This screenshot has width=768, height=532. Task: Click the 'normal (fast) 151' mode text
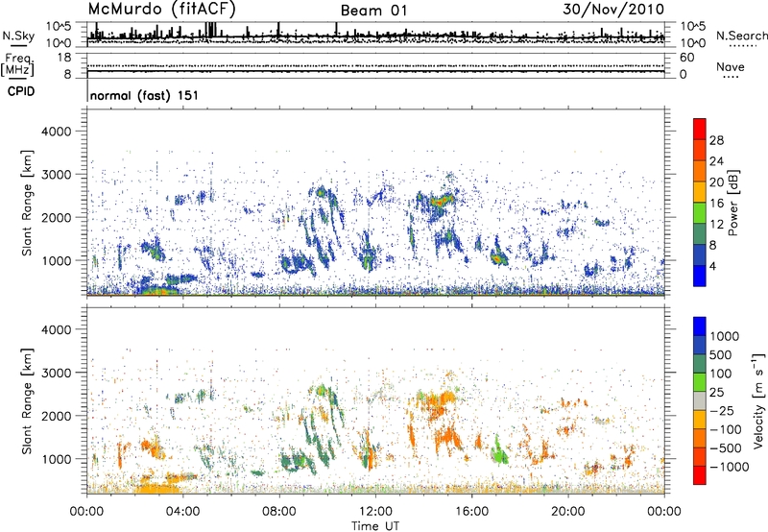pos(145,95)
